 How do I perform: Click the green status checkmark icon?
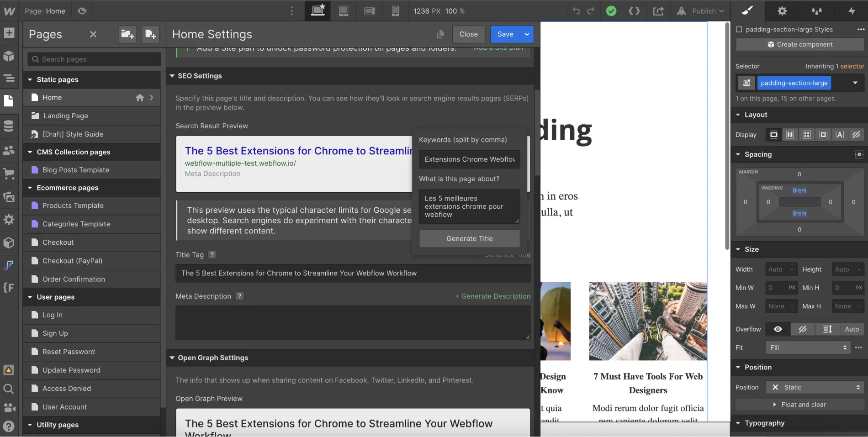click(x=611, y=11)
